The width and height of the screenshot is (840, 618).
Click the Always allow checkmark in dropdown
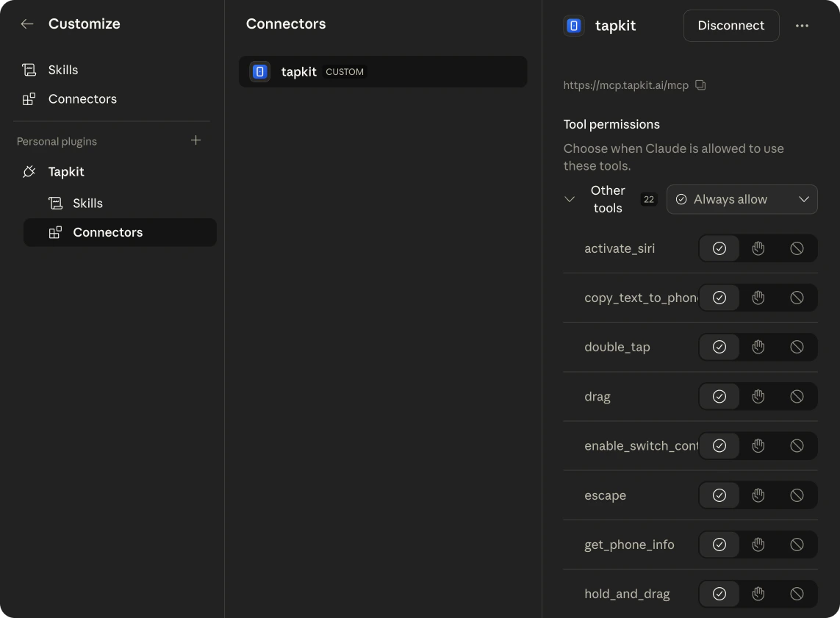(x=681, y=199)
